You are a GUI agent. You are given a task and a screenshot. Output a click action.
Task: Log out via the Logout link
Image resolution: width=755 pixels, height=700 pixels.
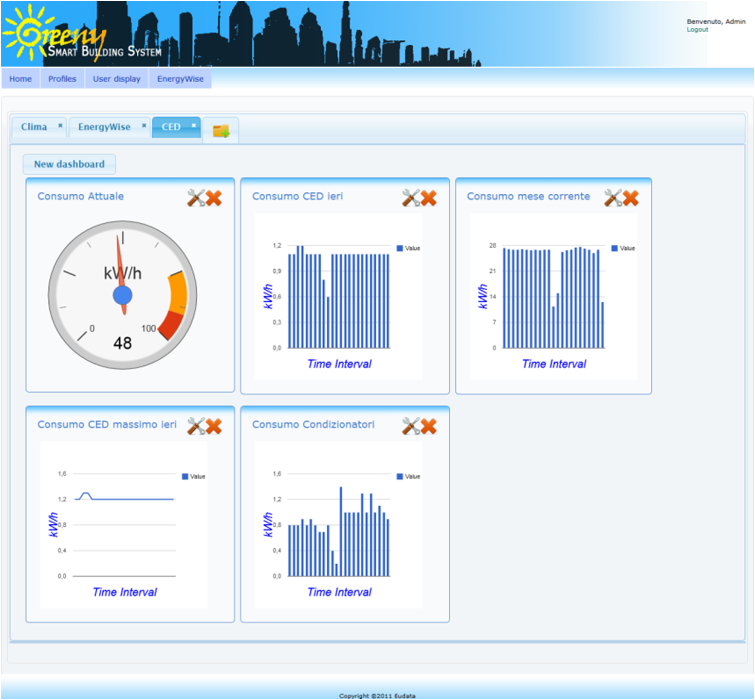697,30
